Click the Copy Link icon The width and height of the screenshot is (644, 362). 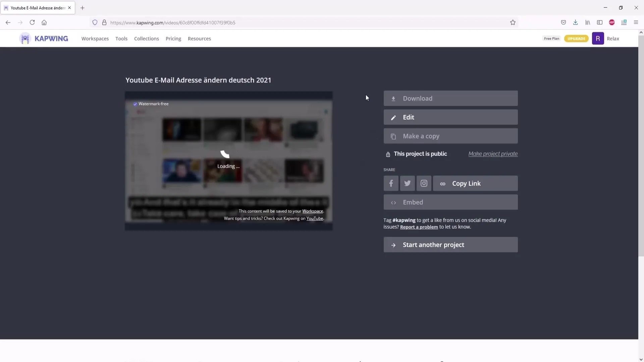[443, 183]
